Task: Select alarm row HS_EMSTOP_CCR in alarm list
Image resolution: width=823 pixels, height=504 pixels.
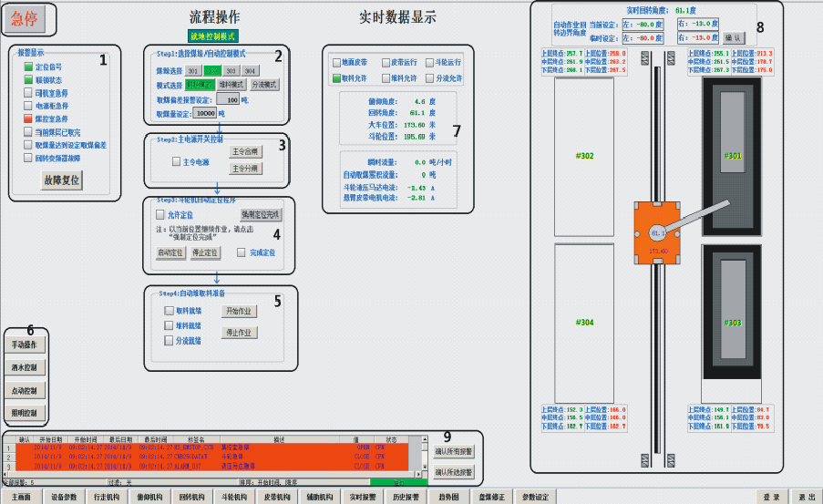Action: coord(212,447)
